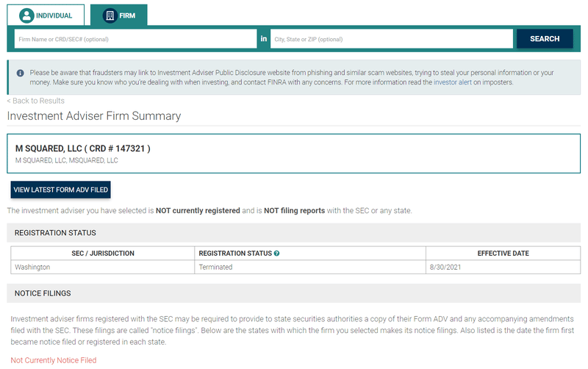
Task: Click the Registration Status column header text
Action: [x=235, y=254]
